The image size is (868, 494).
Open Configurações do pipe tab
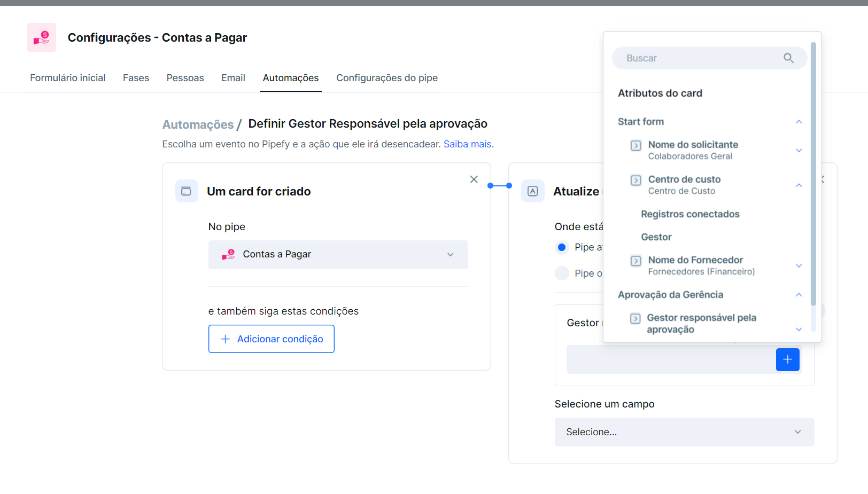point(387,78)
